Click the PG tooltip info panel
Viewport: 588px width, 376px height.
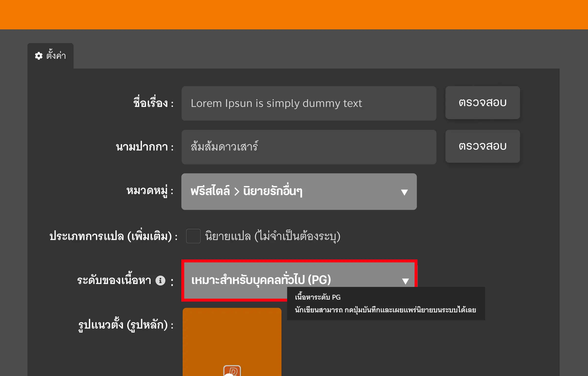pos(386,304)
